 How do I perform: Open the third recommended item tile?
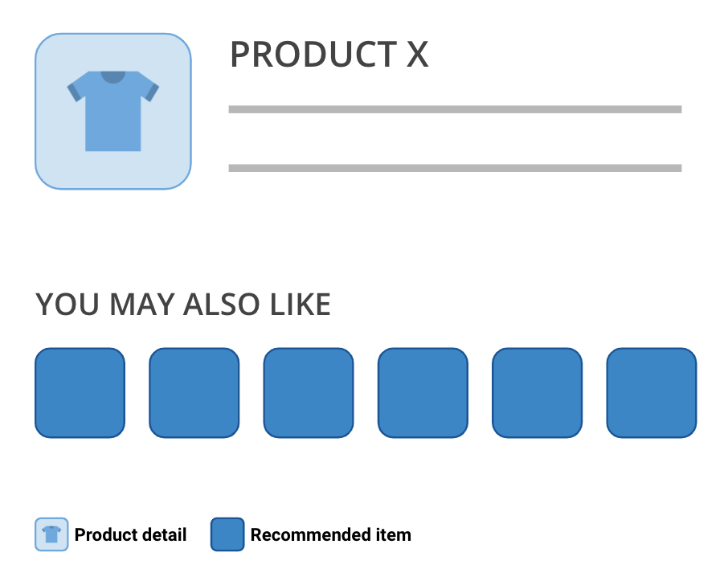[x=309, y=393]
